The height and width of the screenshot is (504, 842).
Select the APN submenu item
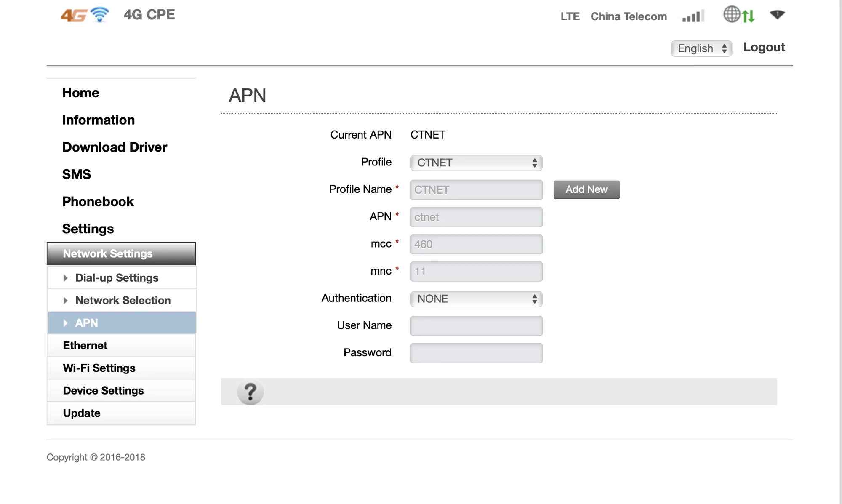122,323
